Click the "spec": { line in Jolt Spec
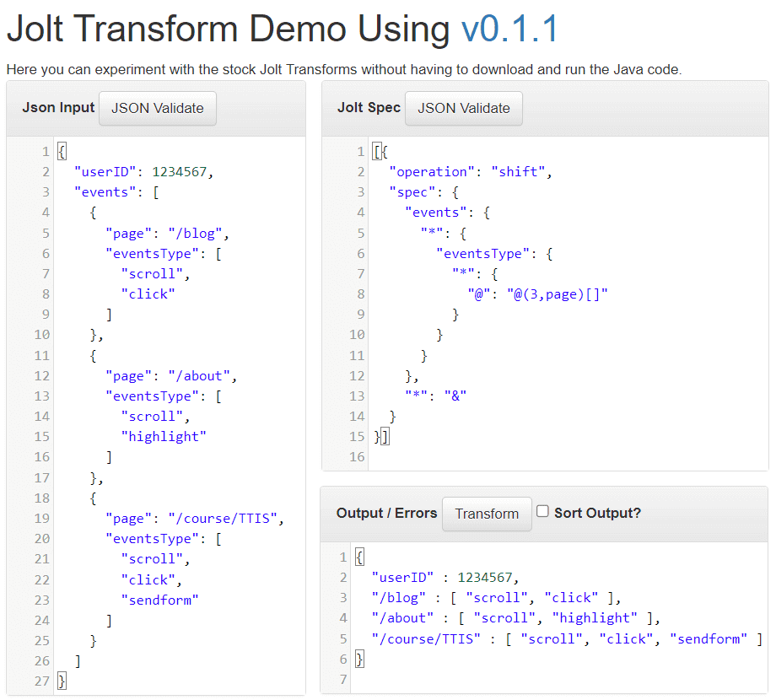 click(423, 192)
